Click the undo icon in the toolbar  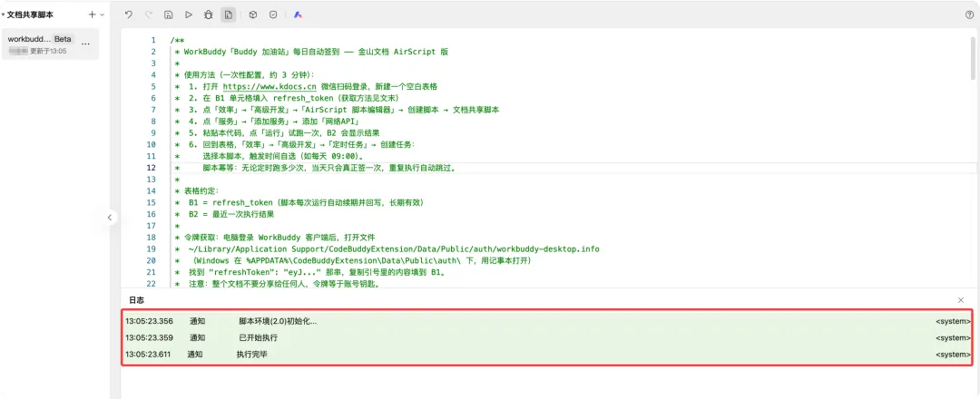[128, 15]
